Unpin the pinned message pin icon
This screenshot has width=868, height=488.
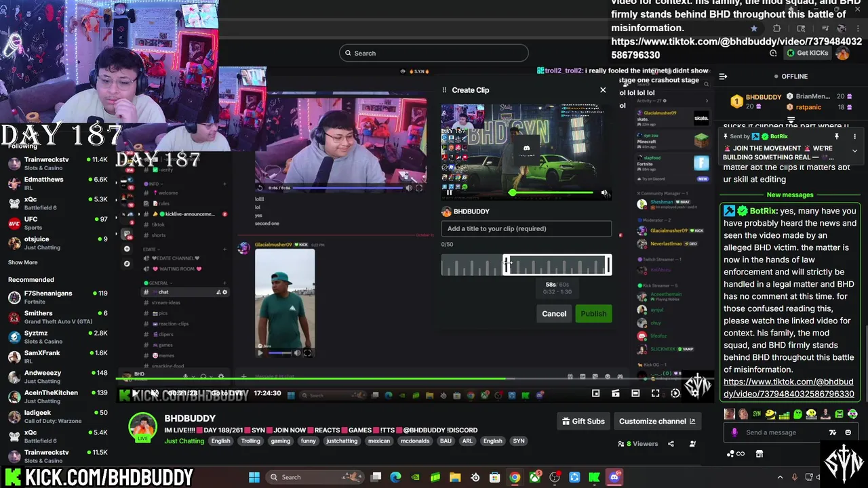point(837,136)
